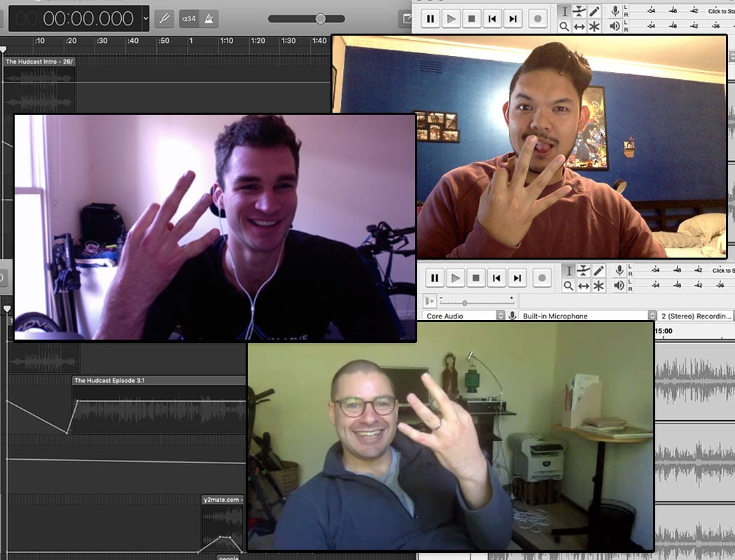735x560 pixels.
Task: Click the 1:10 mark on the GarageBand ruler
Action: pyautogui.click(x=227, y=41)
